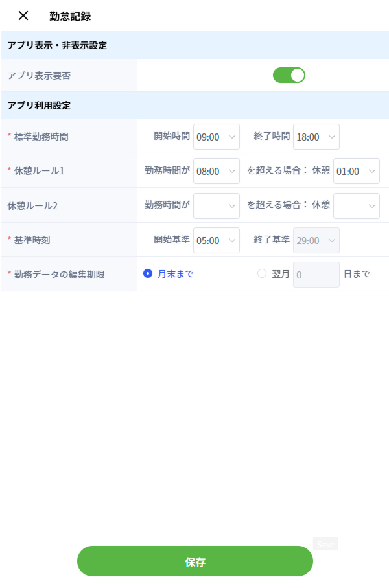
Task: Click the 勤務データの編集期限 field label
Action: [x=59, y=275]
